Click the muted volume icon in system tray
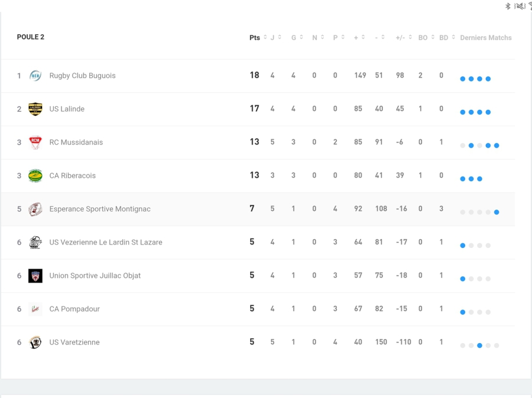 [x=520, y=6]
